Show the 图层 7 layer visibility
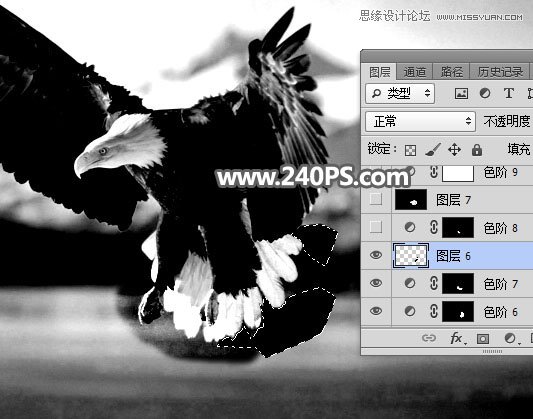This screenshot has width=533, height=419. [x=376, y=199]
